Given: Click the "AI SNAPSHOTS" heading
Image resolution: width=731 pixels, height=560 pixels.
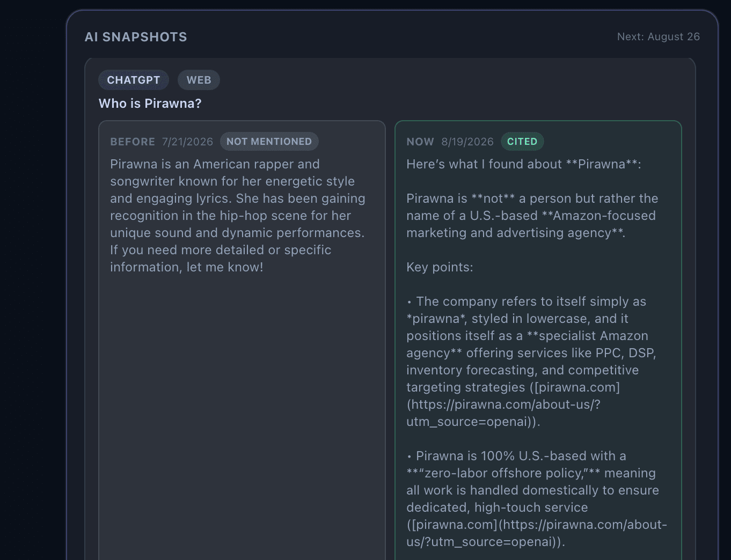Looking at the screenshot, I should click(x=136, y=37).
